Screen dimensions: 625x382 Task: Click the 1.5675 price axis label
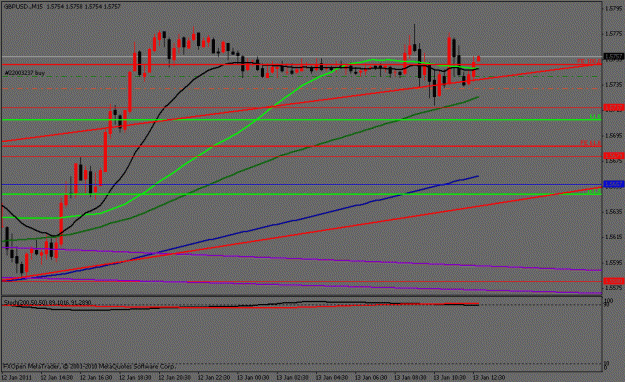tap(613, 161)
